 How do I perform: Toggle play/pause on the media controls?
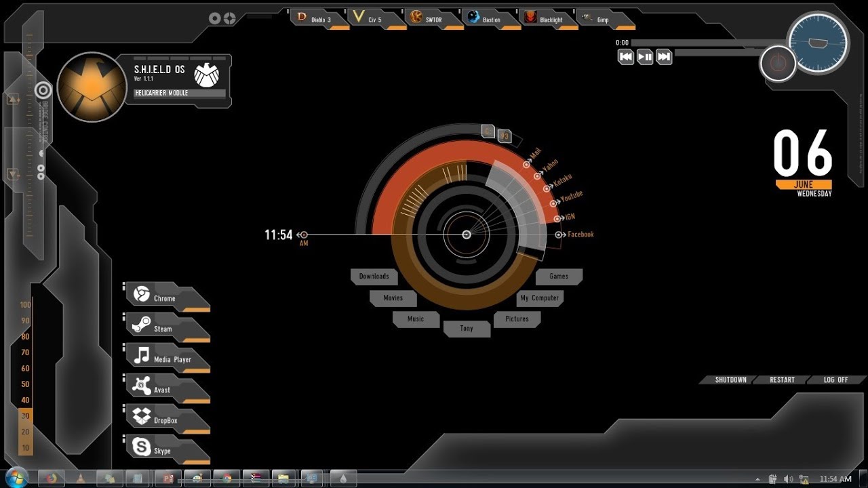click(644, 57)
